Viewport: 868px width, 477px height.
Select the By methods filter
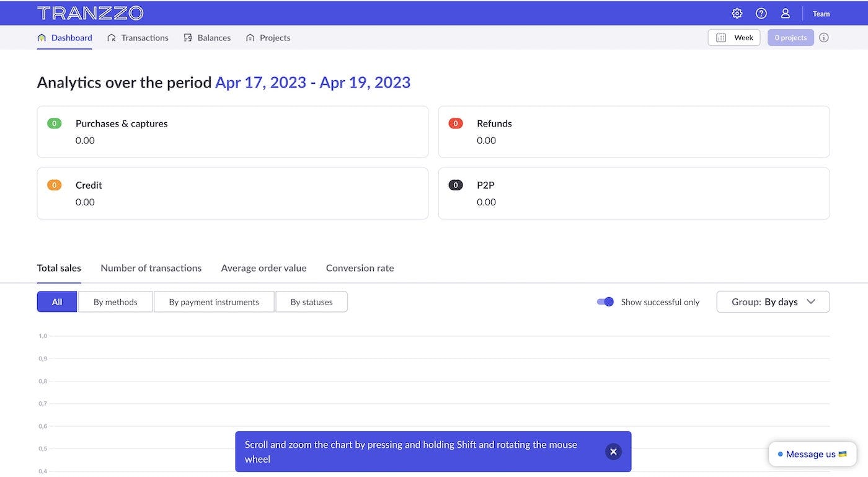[x=115, y=301]
